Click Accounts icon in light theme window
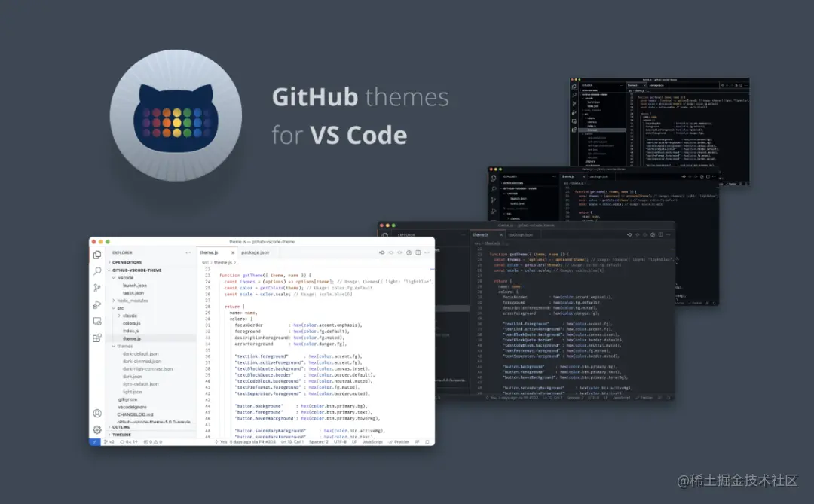This screenshot has height=504, width=814. 97,413
